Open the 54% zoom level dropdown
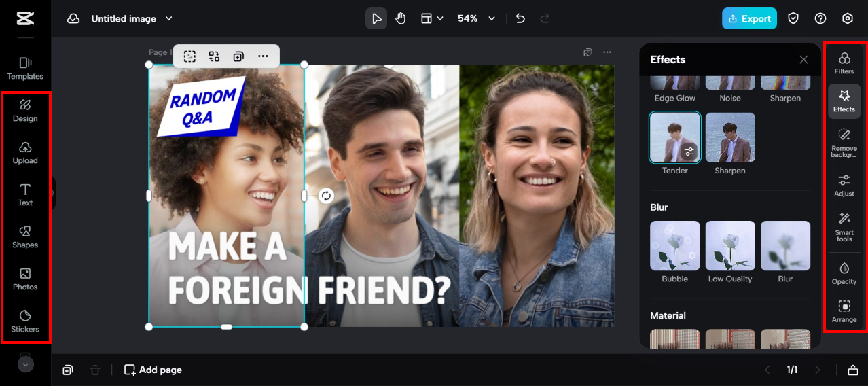This screenshot has width=868, height=386. point(476,18)
